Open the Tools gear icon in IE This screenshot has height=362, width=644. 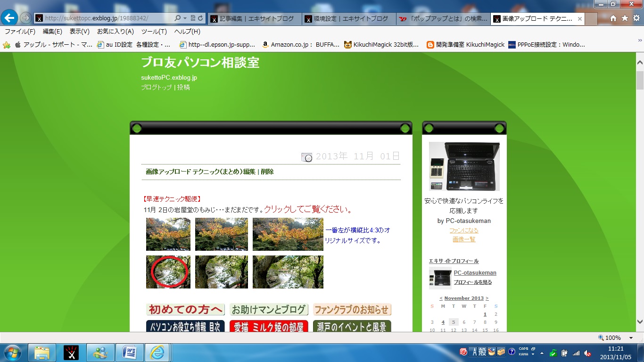[636, 18]
